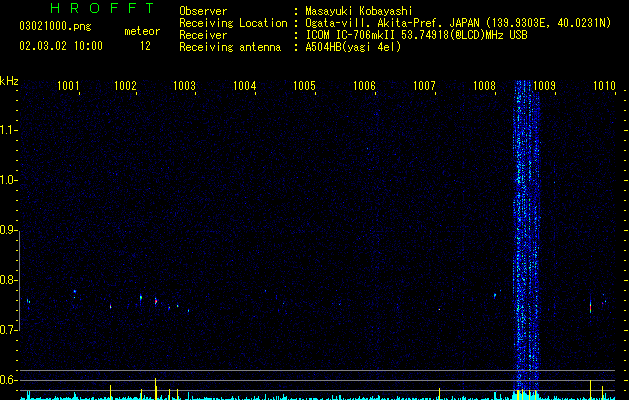Click the HROFFT title text

tap(103, 8)
